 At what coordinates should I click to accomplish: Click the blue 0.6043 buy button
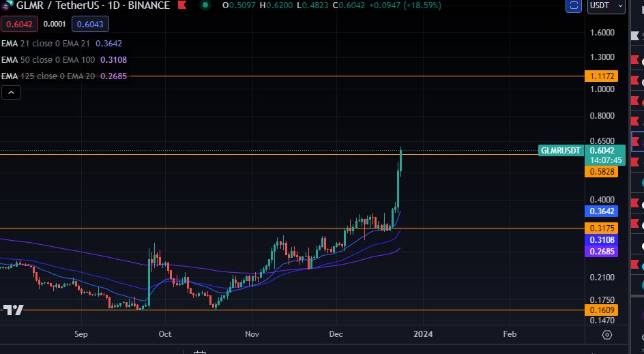click(x=90, y=25)
